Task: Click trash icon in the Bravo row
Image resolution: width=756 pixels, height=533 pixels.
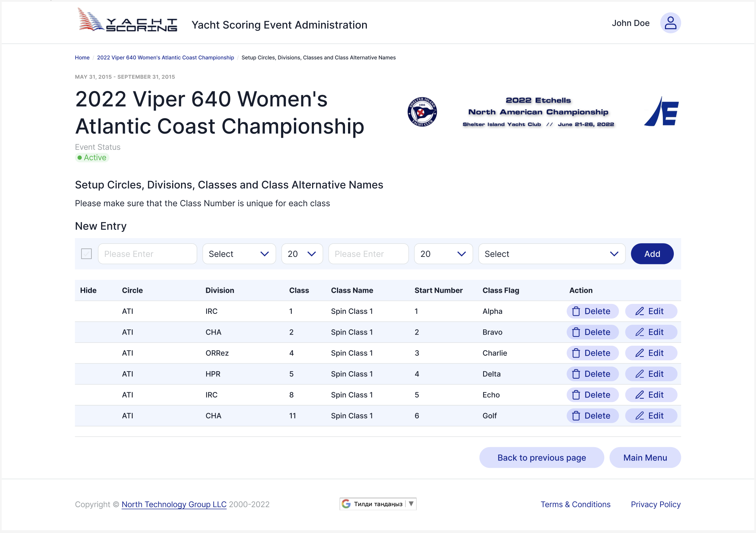Action: coord(576,332)
